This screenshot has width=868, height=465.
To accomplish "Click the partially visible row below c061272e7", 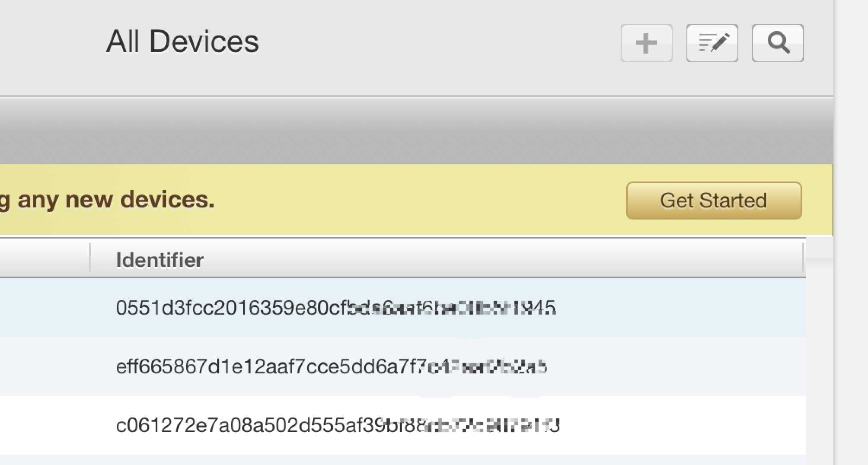I will coord(403,460).
